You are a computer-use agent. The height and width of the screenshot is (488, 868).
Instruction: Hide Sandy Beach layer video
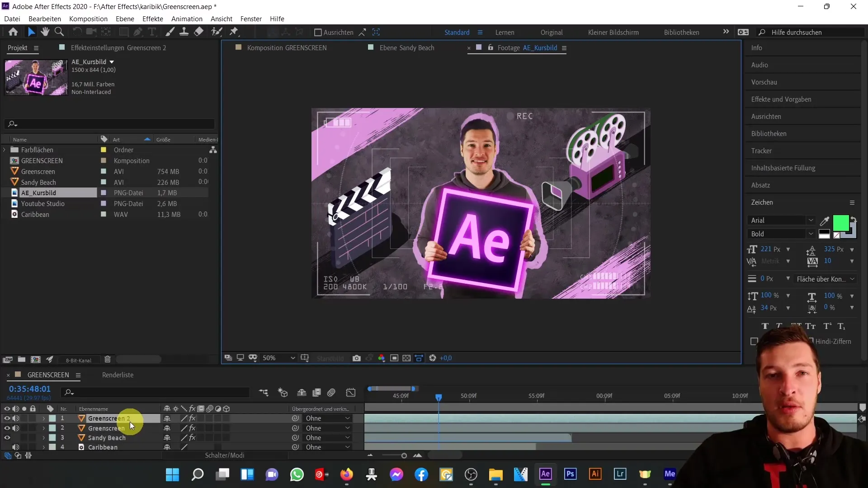point(7,438)
